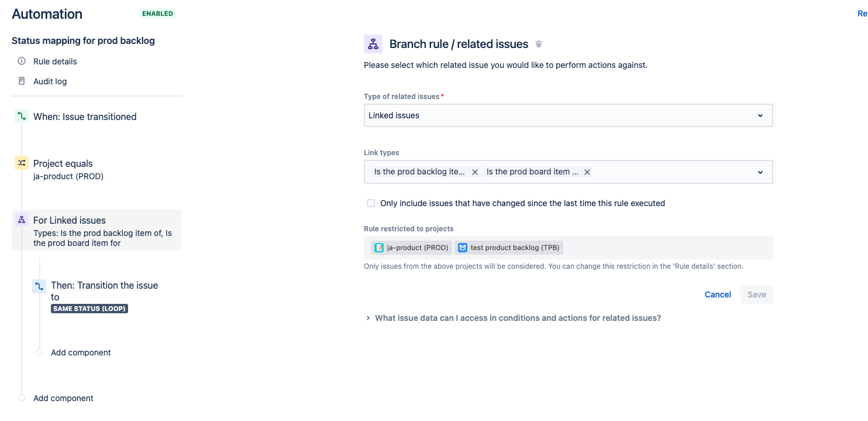The image size is (868, 421).
Task: Select the green Issue transitioned trigger icon
Action: click(x=22, y=117)
